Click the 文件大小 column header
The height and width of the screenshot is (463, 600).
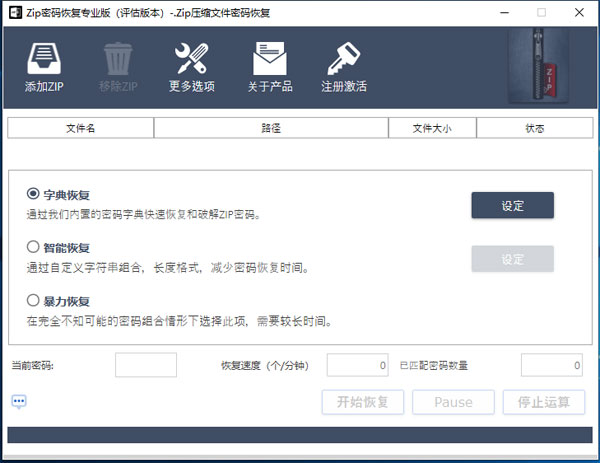432,128
